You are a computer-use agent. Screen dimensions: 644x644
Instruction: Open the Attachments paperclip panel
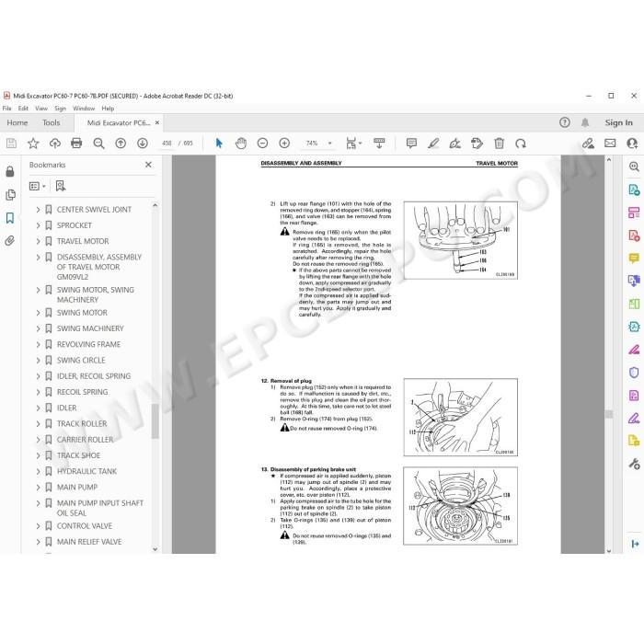pos(10,240)
